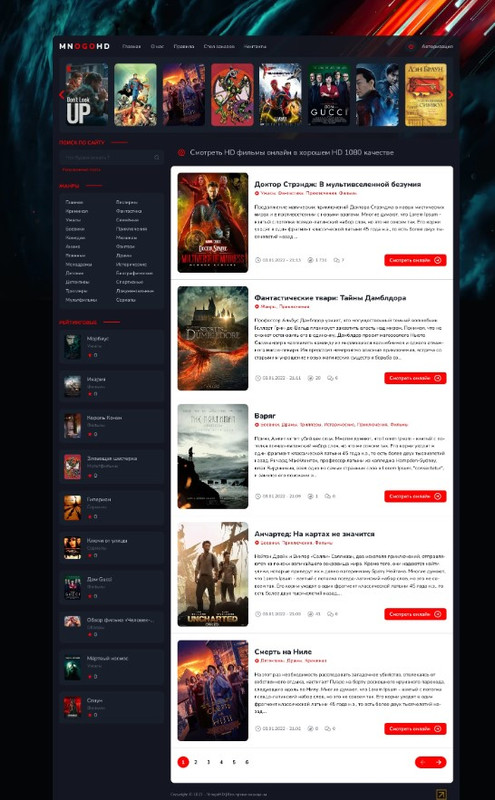Click the comments icon in the Uncharted post

click(x=330, y=614)
